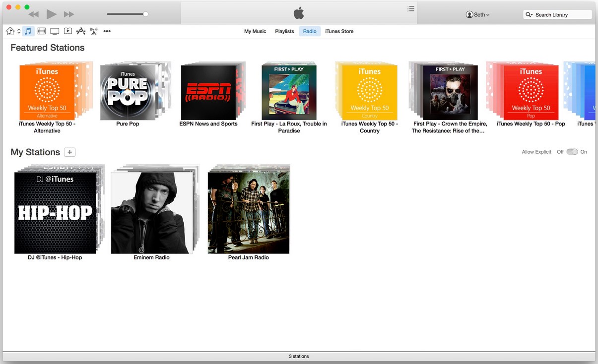This screenshot has height=364, width=598.
Task: Open the Home Sharing icon
Action: (10, 31)
